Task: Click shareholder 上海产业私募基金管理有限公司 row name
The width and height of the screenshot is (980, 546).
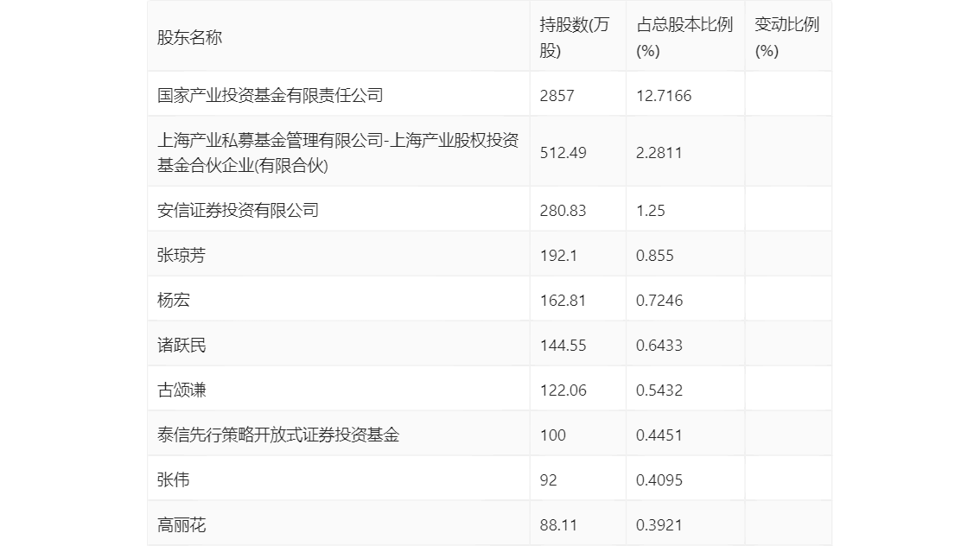Action: 338,152
